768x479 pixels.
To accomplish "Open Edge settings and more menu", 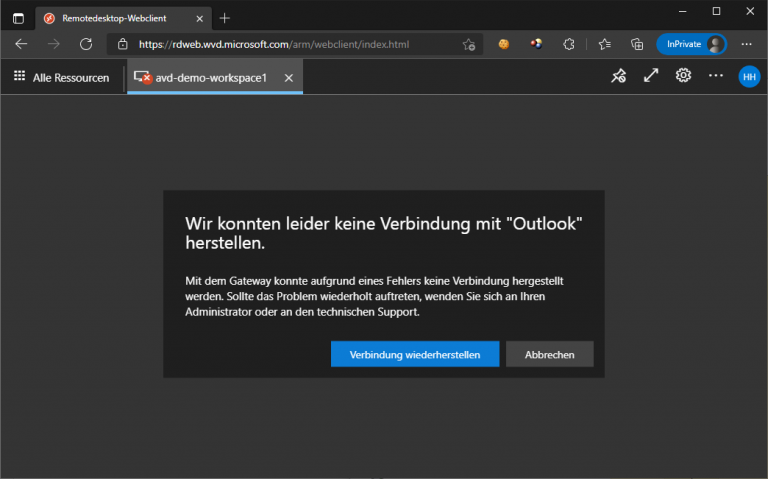I will pyautogui.click(x=746, y=44).
